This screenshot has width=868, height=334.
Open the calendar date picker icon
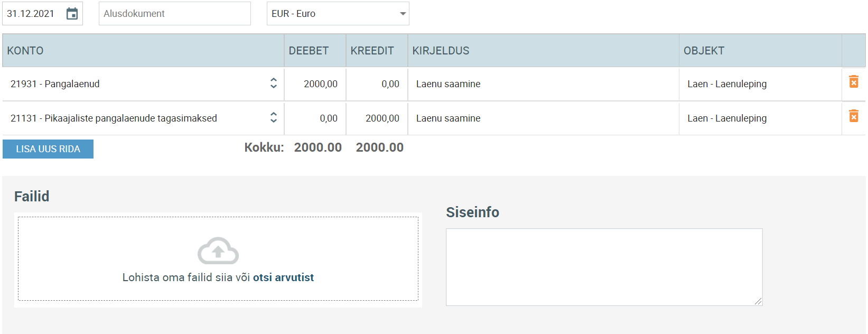coord(72,14)
